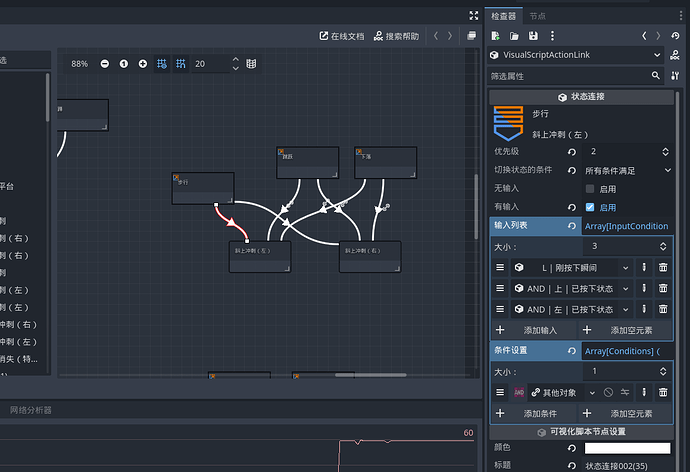Open the load resource folder icon
Image resolution: width=690 pixels, height=472 pixels.
(x=514, y=36)
